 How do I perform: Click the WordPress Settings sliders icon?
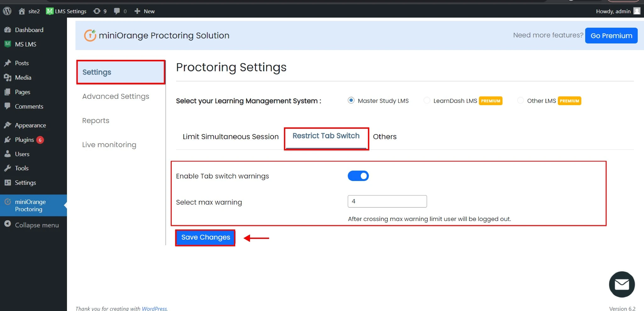click(x=8, y=183)
